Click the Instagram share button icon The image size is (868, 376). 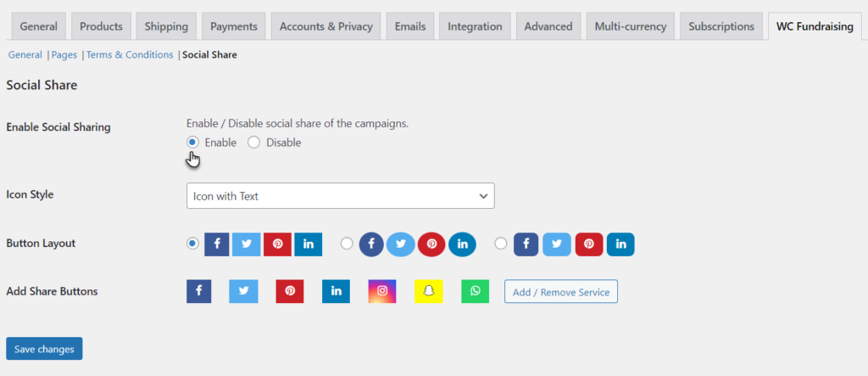382,291
